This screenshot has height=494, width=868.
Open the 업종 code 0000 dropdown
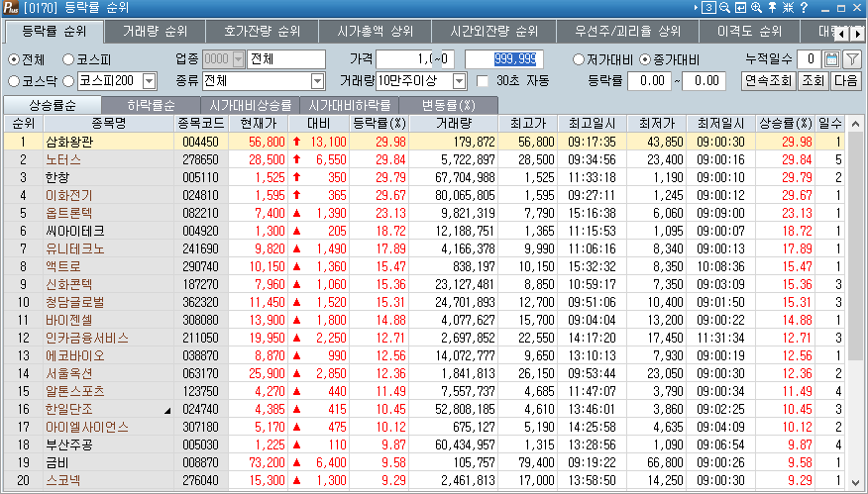(x=239, y=59)
